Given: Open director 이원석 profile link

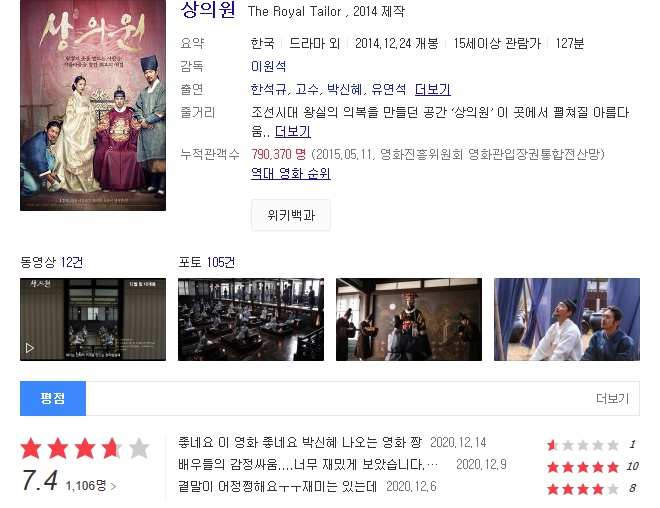Looking at the screenshot, I should 269,66.
